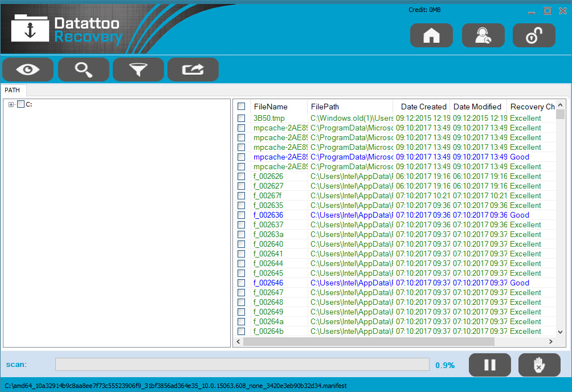The width and height of the screenshot is (572, 392).
Task: Click the scan progress bar
Action: click(x=242, y=365)
